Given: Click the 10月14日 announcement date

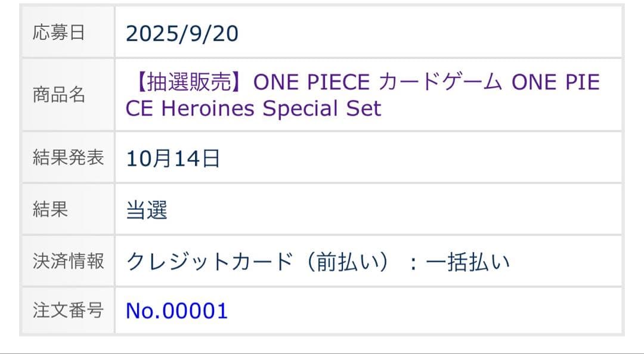Looking at the screenshot, I should click(173, 159).
